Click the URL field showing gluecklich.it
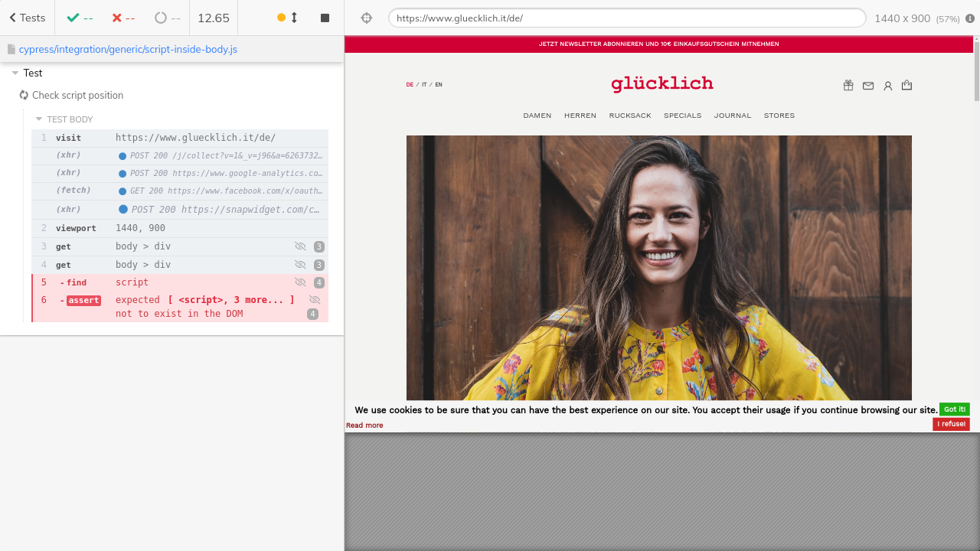 coord(626,18)
